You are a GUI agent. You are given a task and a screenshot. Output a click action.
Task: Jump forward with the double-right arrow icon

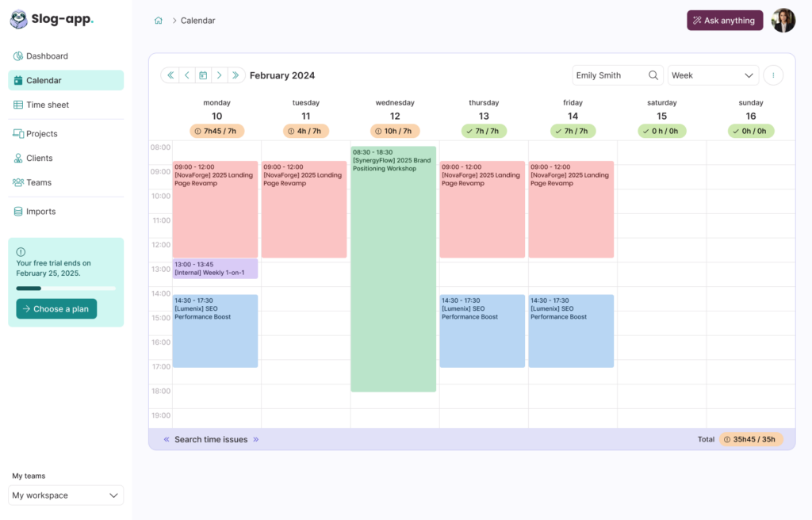pos(236,75)
